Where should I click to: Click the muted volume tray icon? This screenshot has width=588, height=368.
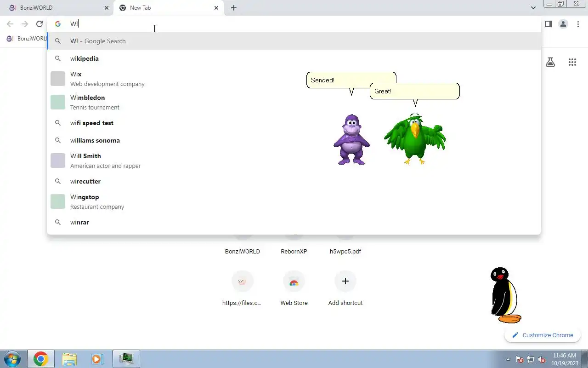click(x=542, y=359)
